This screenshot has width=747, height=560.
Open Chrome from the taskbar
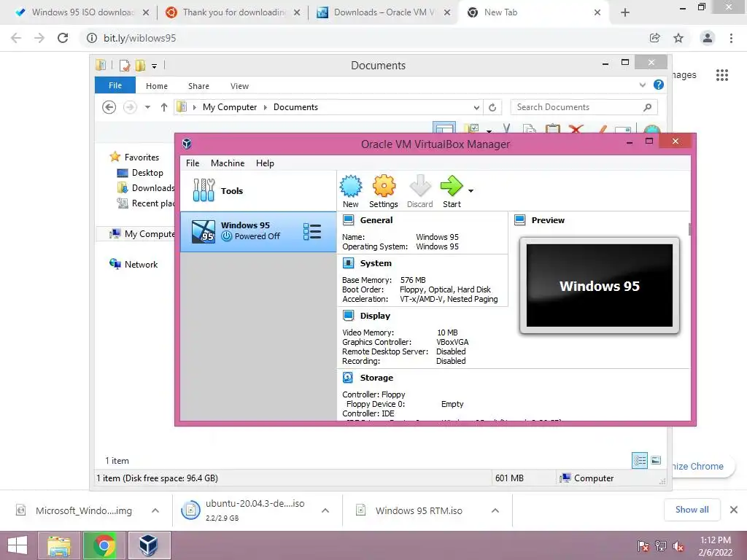pos(104,545)
